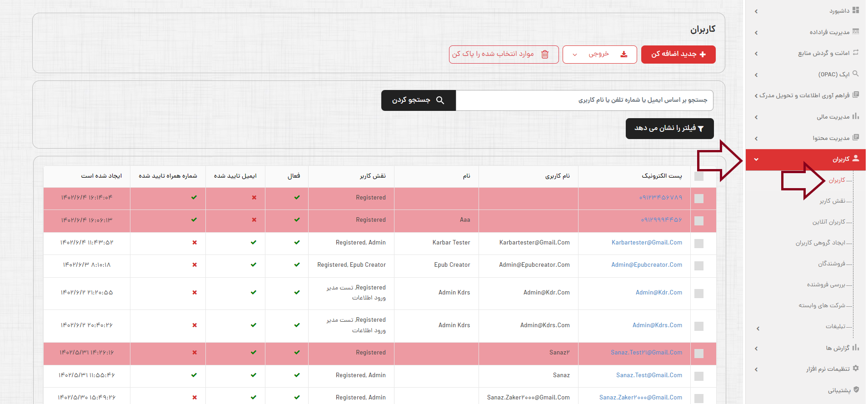Open نقش کاربر submenu item
The width and height of the screenshot is (868, 404).
click(x=832, y=201)
